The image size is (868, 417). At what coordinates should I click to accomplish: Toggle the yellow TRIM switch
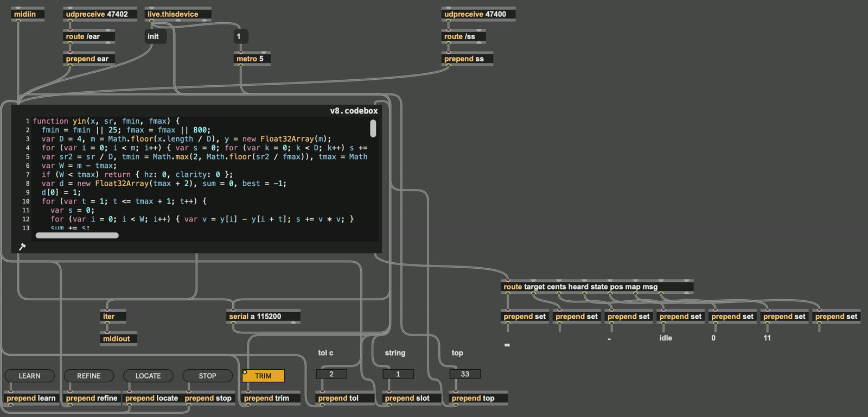263,376
